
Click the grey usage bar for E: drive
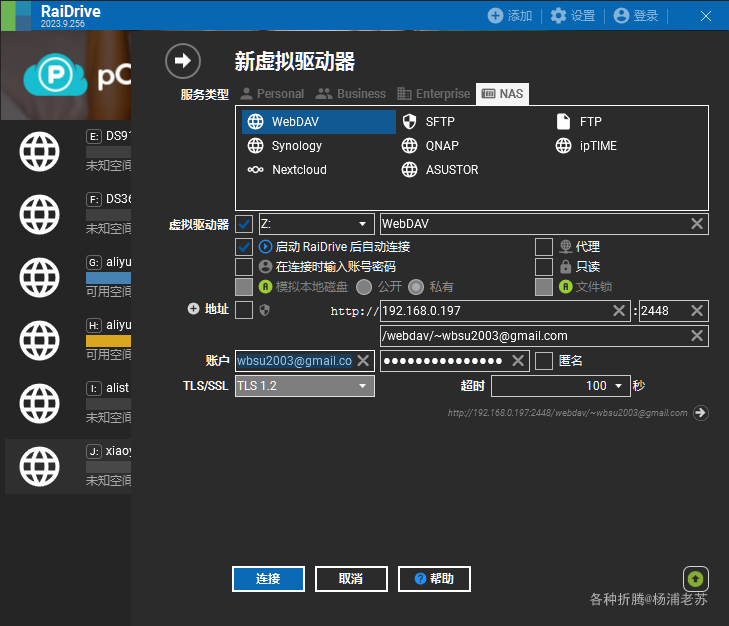point(108,152)
